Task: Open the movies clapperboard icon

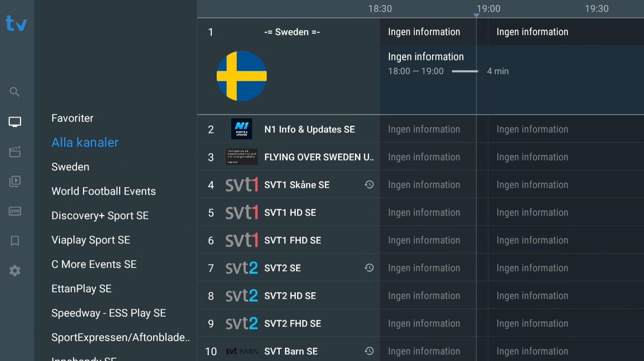Action: click(x=15, y=152)
